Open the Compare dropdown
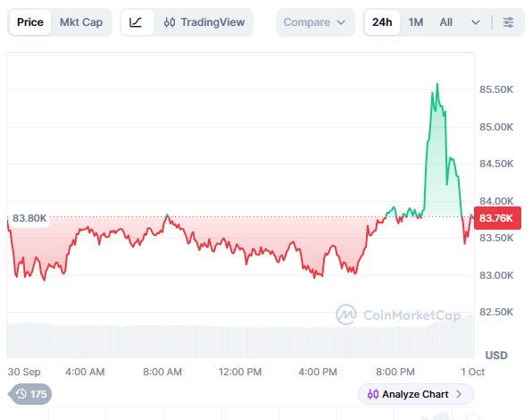Screen dimensions: 532x420 315,22
